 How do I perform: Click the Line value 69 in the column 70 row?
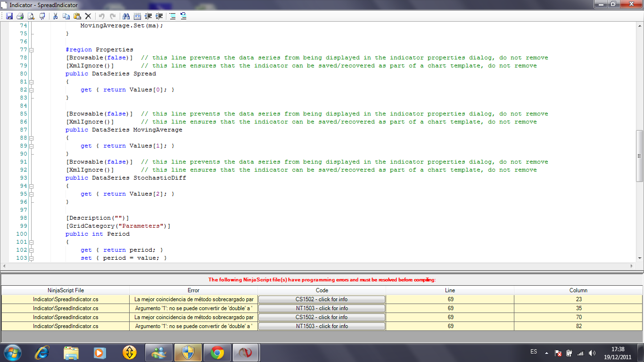[x=450, y=317]
